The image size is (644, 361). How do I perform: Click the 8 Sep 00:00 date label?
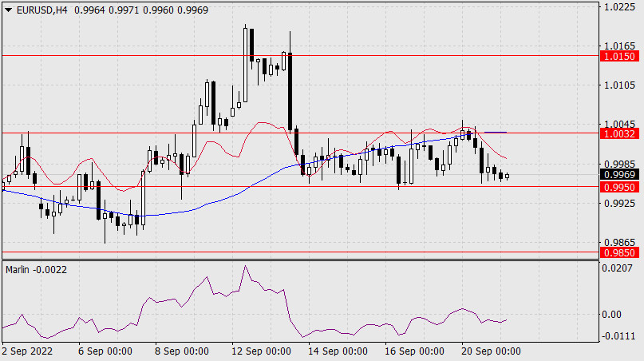[181, 351]
